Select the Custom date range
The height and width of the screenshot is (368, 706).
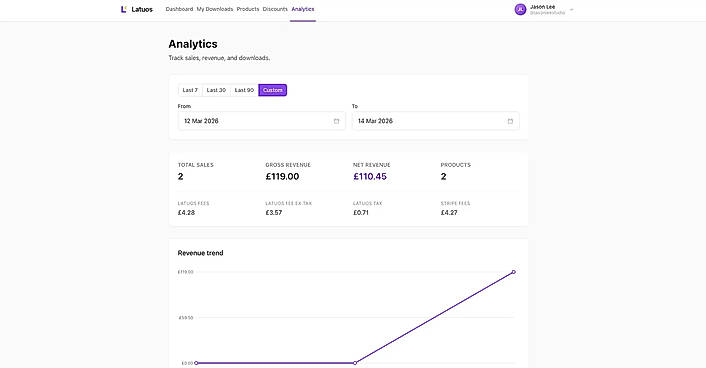coord(272,90)
